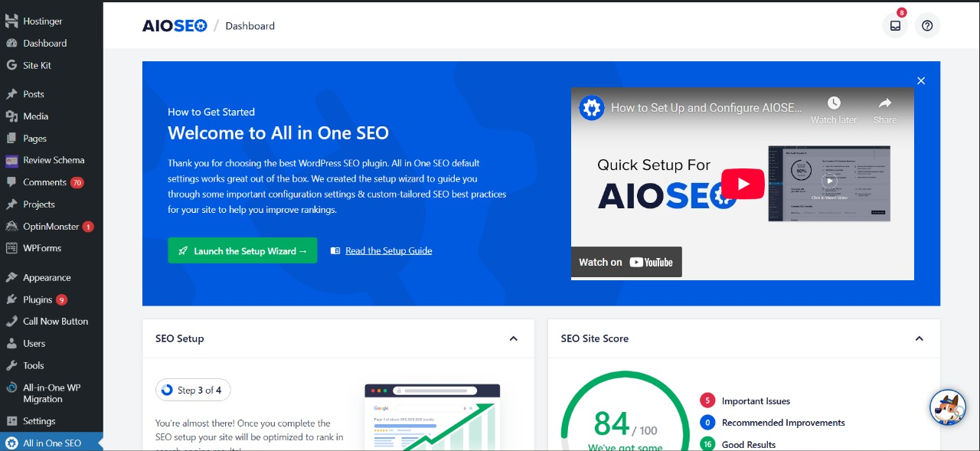Open Call Now Button menu item
Viewport: 980px width, 451px height.
click(x=51, y=322)
